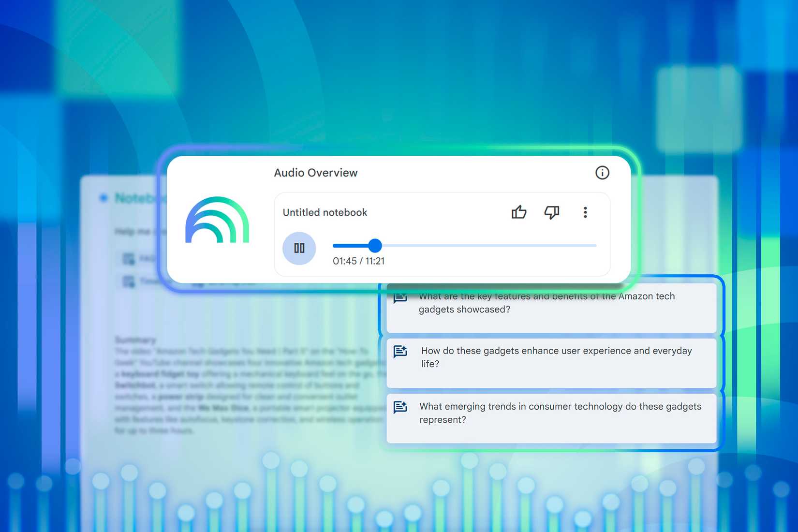The width and height of the screenshot is (798, 532).
Task: Click the Untitled notebook title
Action: click(x=325, y=212)
